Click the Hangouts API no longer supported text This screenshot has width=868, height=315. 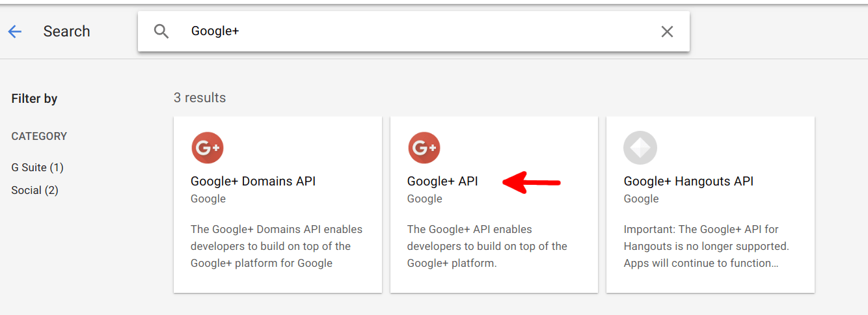[x=706, y=246]
